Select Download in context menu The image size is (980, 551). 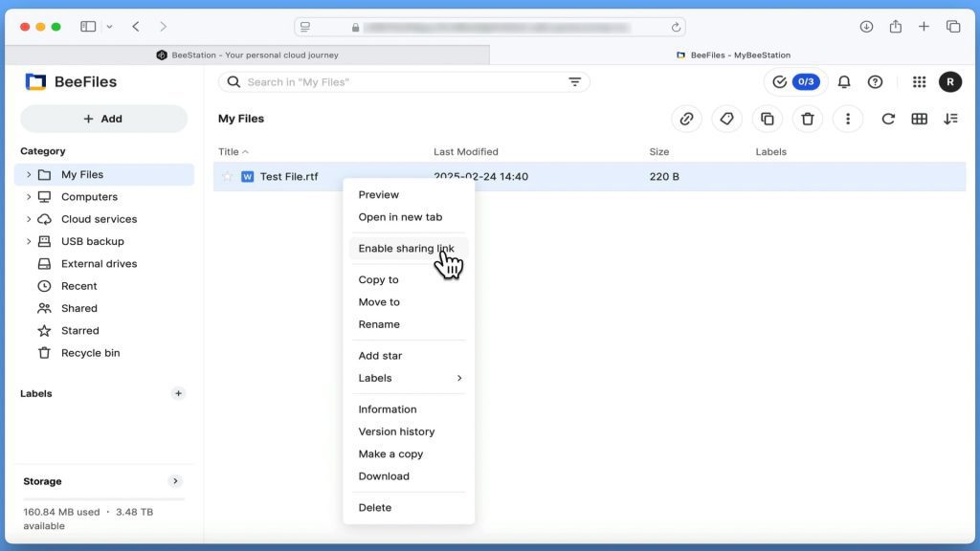pos(409,476)
